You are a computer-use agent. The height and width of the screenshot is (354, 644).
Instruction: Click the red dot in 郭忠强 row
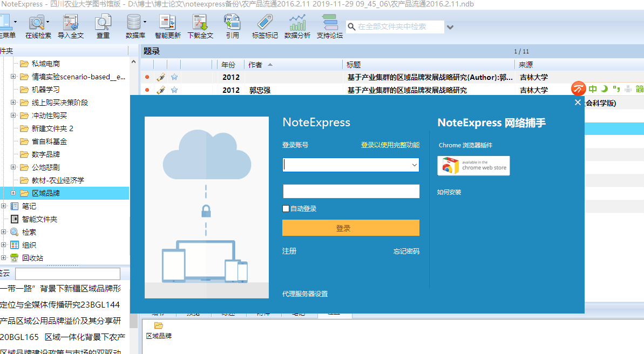coord(147,90)
